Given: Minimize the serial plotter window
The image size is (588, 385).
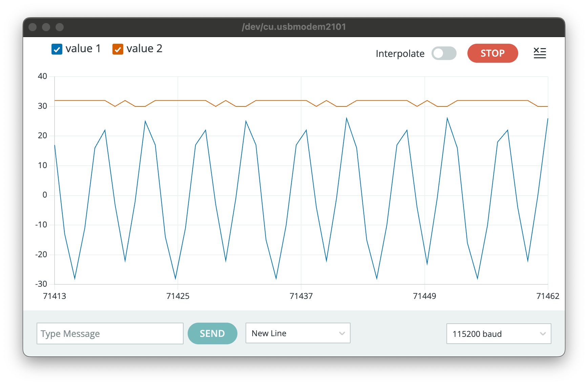Looking at the screenshot, I should [x=46, y=27].
